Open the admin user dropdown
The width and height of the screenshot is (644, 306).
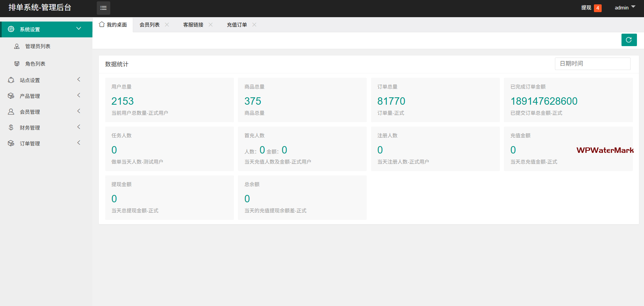[x=625, y=8]
